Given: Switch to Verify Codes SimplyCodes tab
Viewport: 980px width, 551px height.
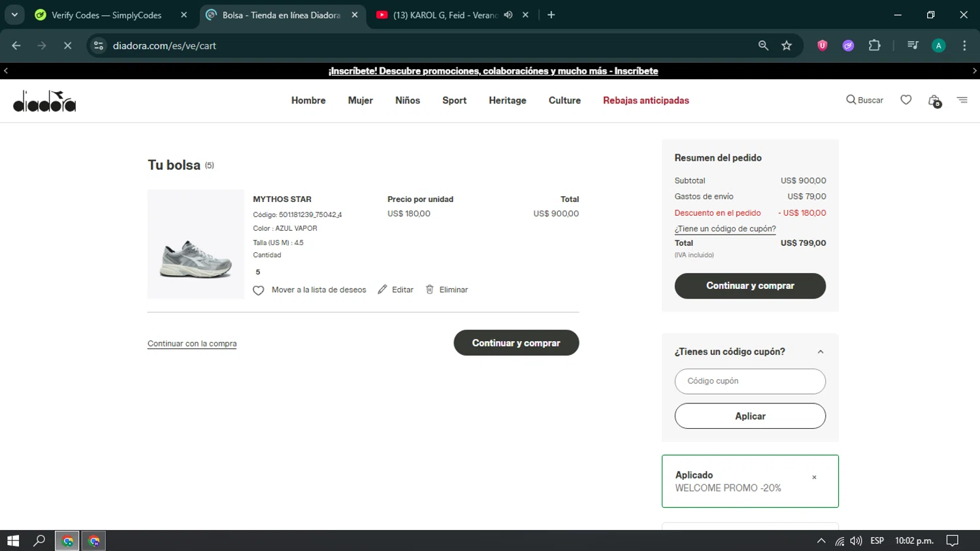Looking at the screenshot, I should coord(106,15).
